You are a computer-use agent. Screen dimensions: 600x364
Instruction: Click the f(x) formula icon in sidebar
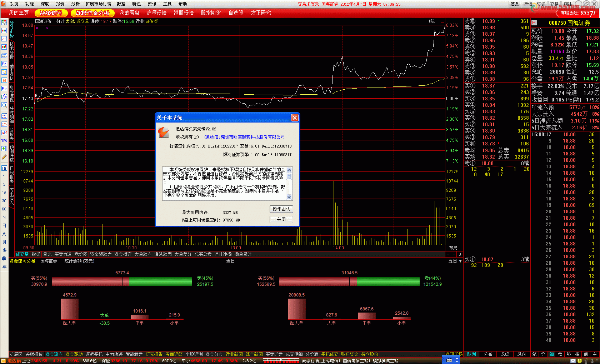coord(4,96)
